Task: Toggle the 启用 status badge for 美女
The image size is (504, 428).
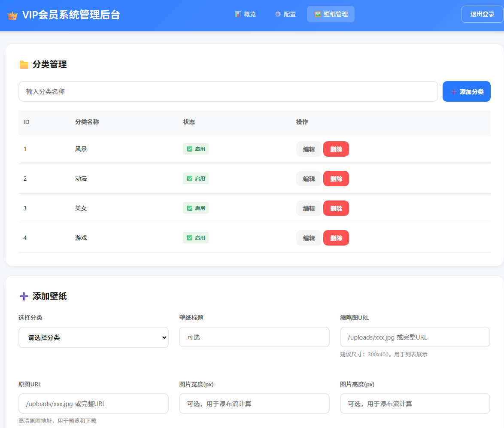Action: click(x=196, y=208)
